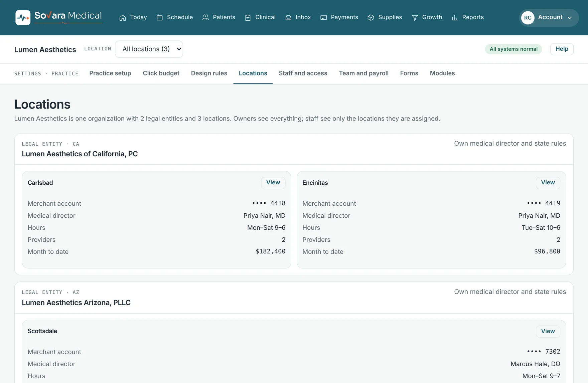Viewport: 588px width, 383px height.
Task: Click the Patients people icon
Action: coord(205,17)
